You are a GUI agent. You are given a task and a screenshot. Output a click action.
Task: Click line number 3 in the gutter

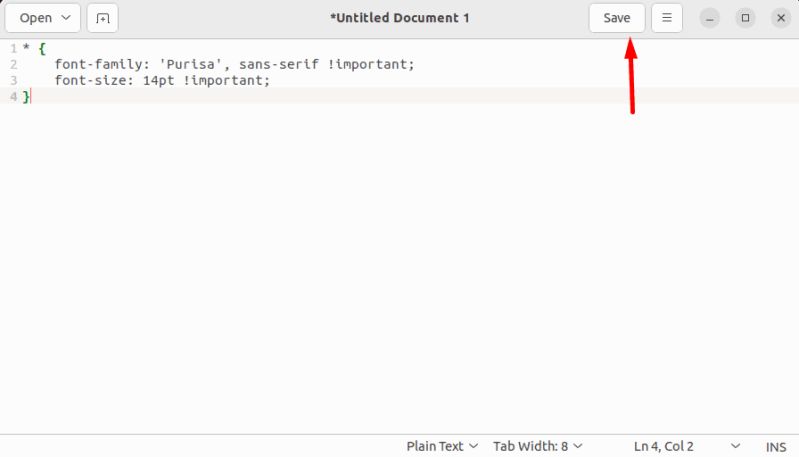coord(13,80)
